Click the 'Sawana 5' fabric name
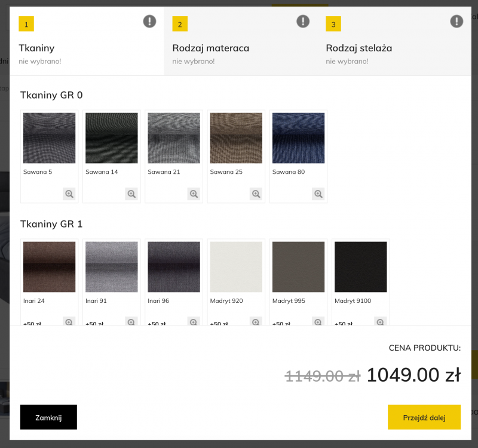Image resolution: width=478 pixels, height=448 pixels. click(38, 172)
